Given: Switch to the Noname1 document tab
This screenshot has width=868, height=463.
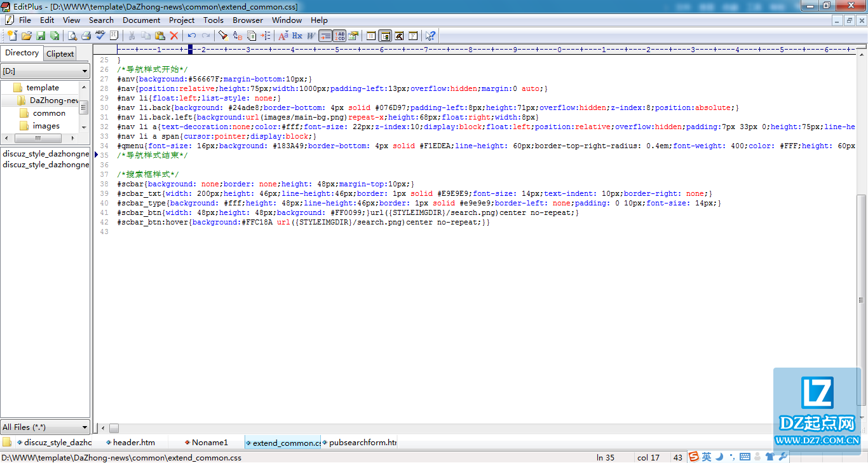Looking at the screenshot, I should [207, 442].
